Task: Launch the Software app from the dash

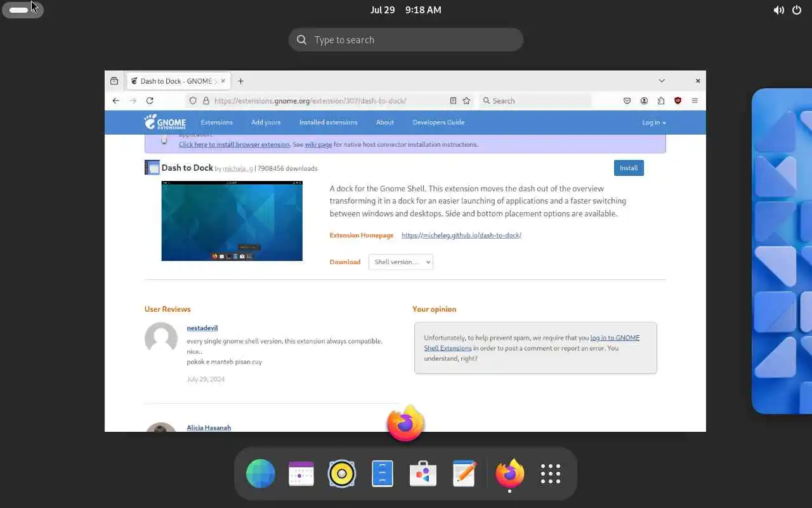Action: pos(423,474)
